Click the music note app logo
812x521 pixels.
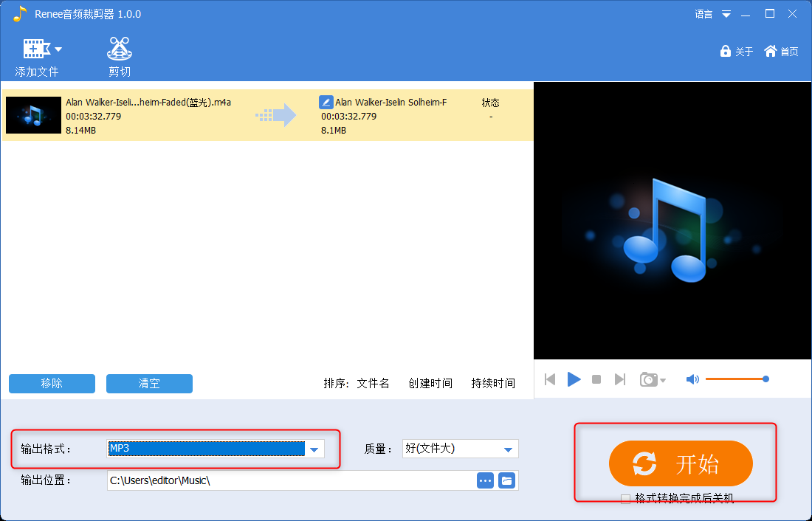coord(19,14)
